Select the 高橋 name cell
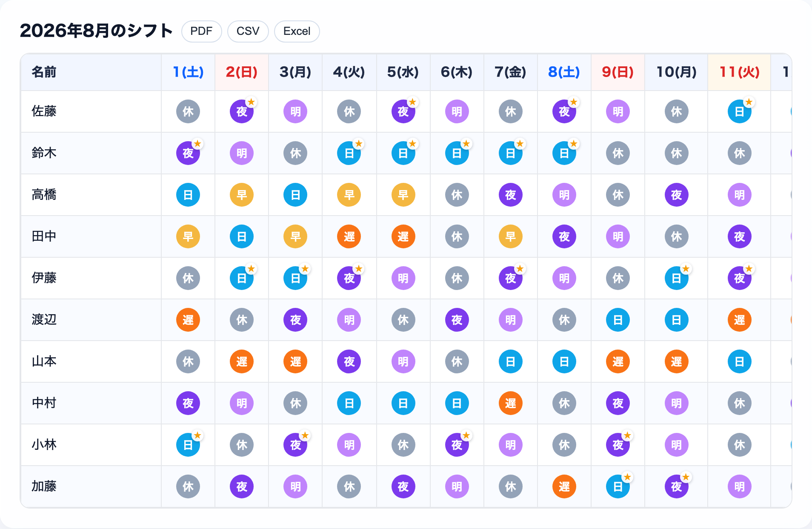This screenshot has width=812, height=529. click(91, 195)
